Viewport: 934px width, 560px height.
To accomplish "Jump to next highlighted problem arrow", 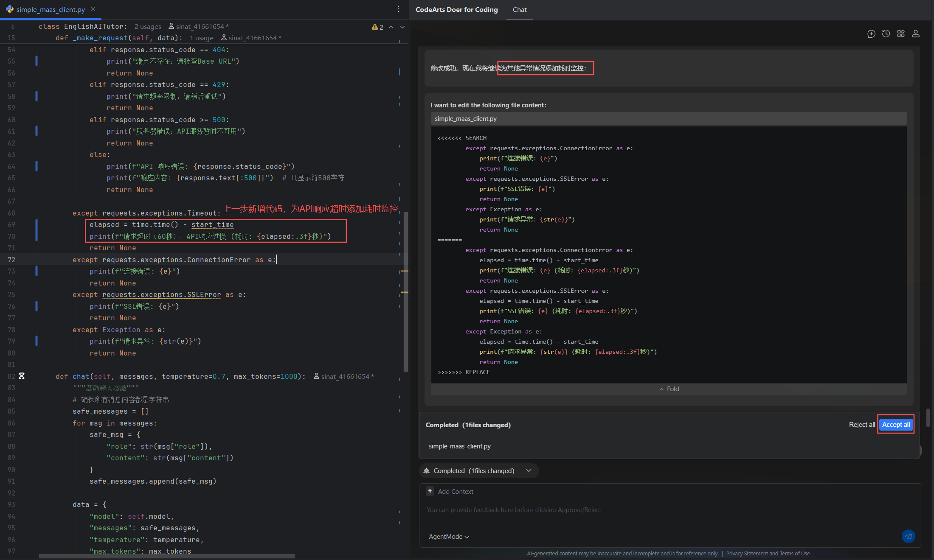I will click(x=402, y=27).
